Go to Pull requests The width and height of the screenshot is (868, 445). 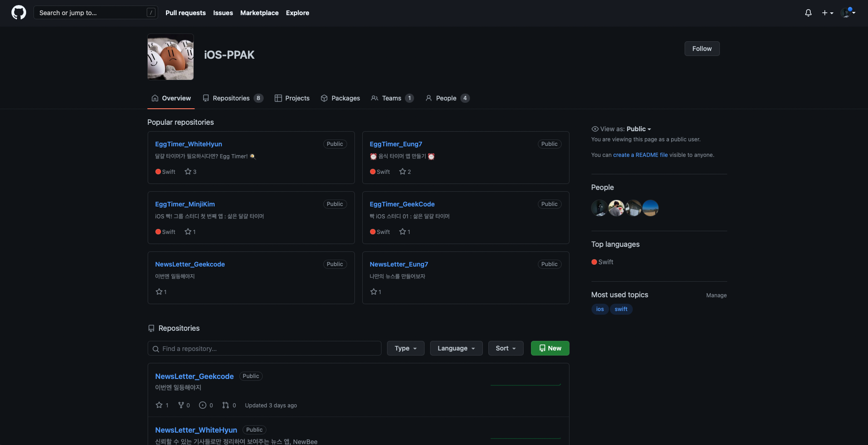pos(186,13)
